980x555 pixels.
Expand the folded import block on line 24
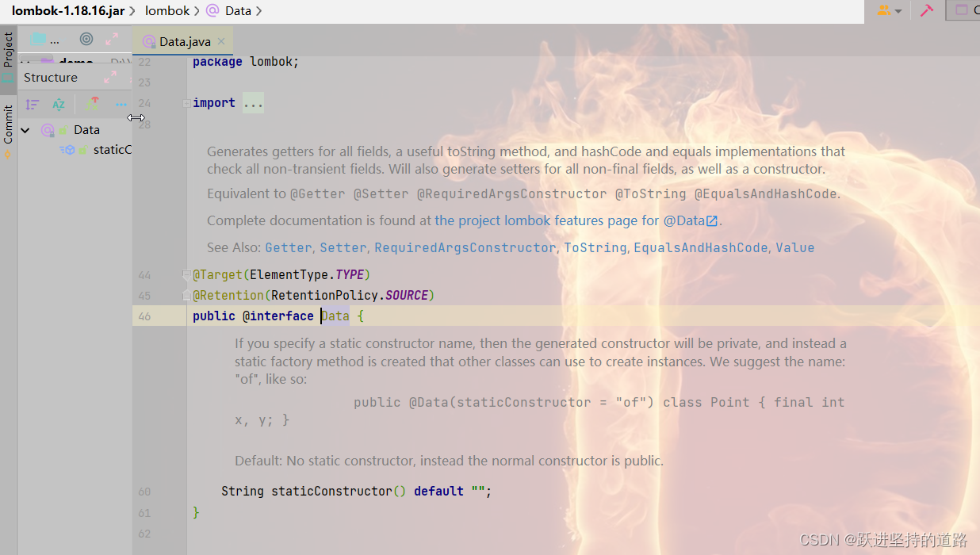(186, 103)
